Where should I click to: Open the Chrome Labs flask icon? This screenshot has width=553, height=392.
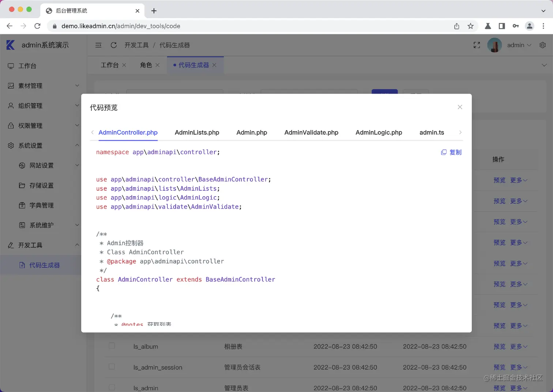click(x=488, y=26)
